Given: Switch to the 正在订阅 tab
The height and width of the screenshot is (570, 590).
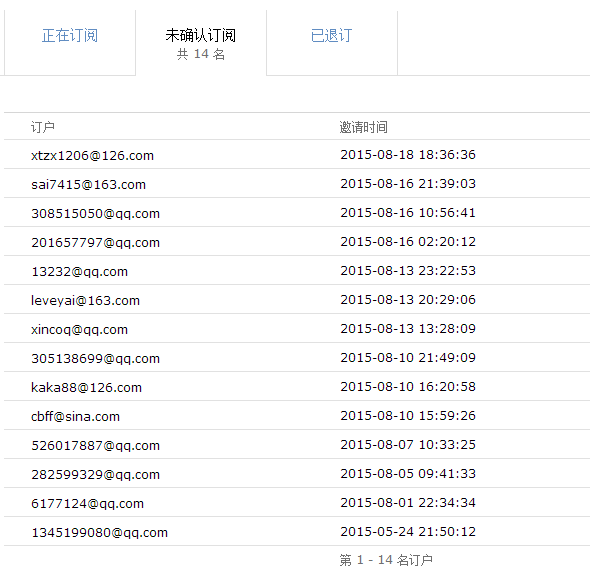Looking at the screenshot, I should pos(70,36).
